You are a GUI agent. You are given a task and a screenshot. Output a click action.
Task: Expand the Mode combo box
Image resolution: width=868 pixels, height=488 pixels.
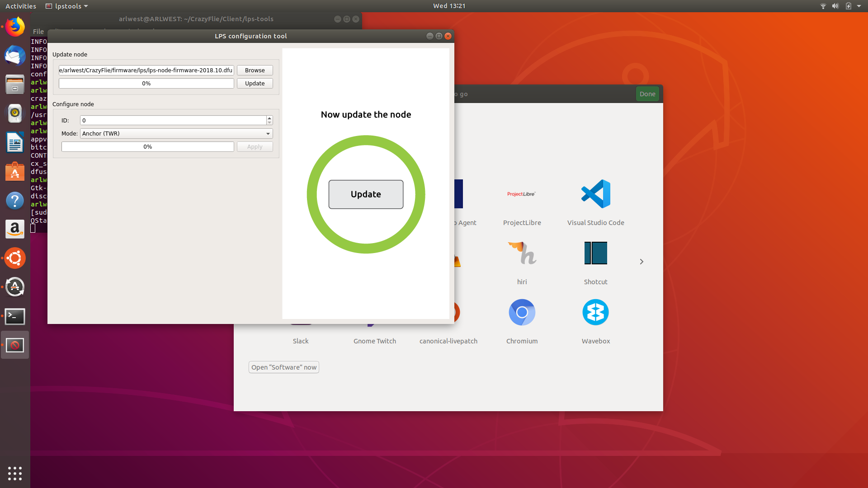(x=176, y=134)
